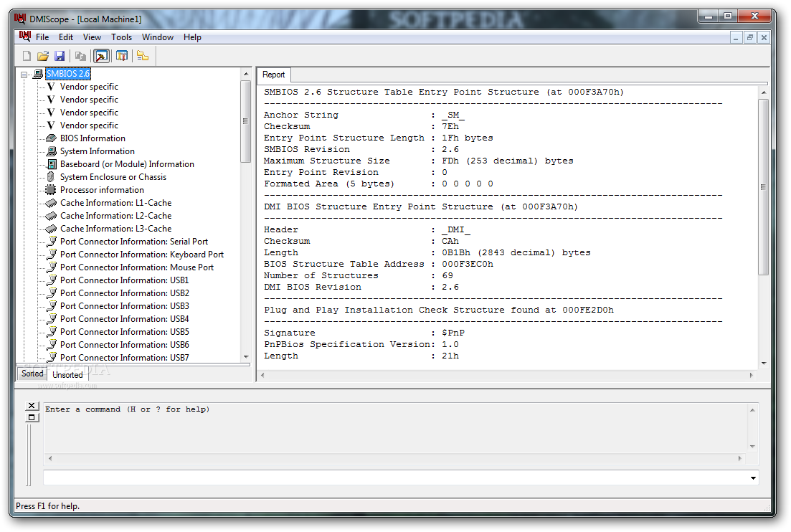791x532 pixels.
Task: Switch to the Report tab
Action: (x=273, y=74)
